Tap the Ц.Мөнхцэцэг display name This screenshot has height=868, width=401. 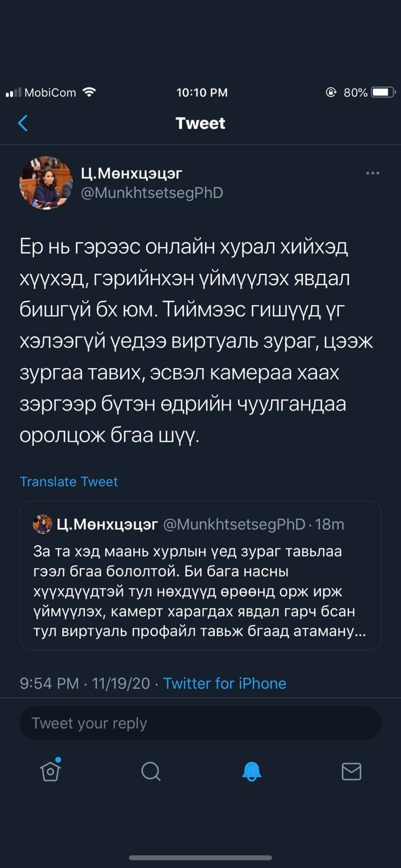[131, 173]
